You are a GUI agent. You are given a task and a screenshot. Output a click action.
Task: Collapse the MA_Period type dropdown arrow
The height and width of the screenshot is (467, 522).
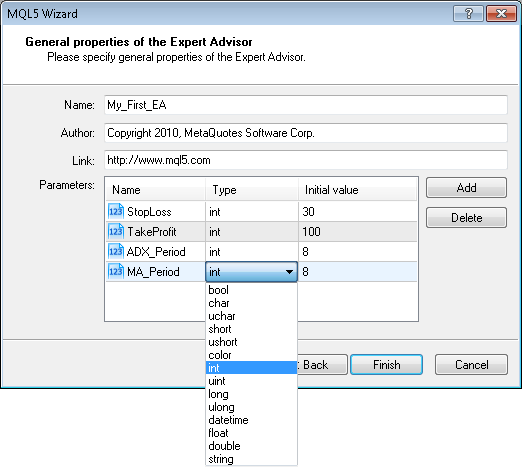coord(289,272)
